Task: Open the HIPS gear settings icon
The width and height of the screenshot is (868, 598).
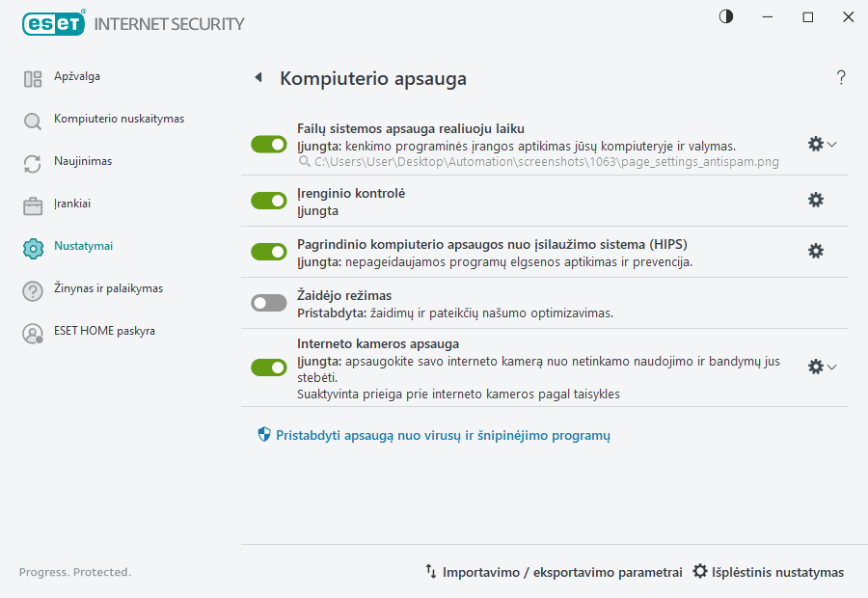Action: tap(816, 251)
